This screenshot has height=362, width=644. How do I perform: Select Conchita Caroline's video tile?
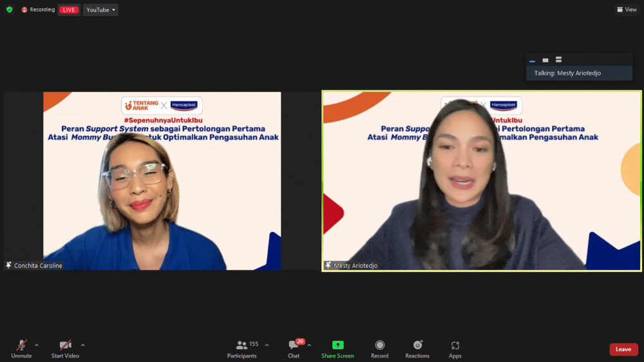[x=162, y=181]
